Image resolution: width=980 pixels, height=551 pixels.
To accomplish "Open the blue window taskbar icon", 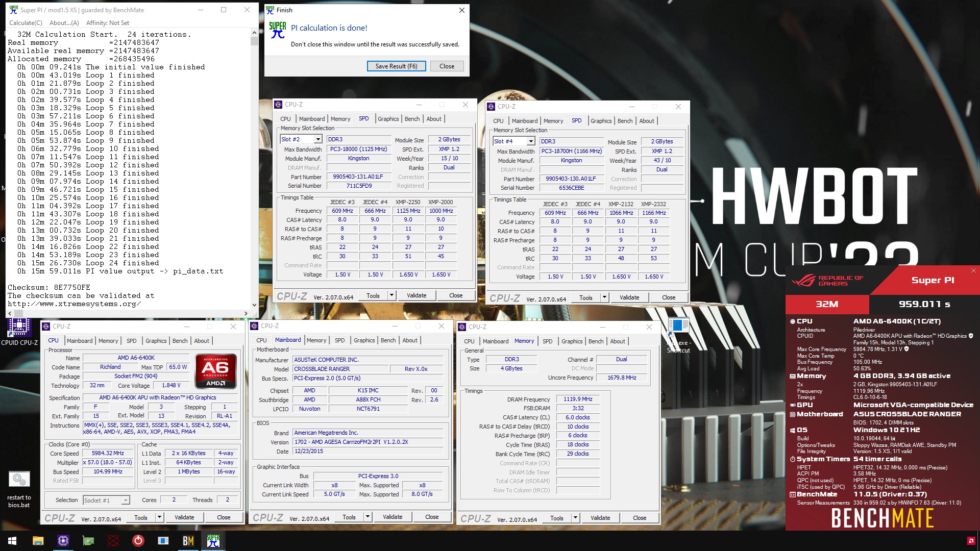I will point(163,541).
